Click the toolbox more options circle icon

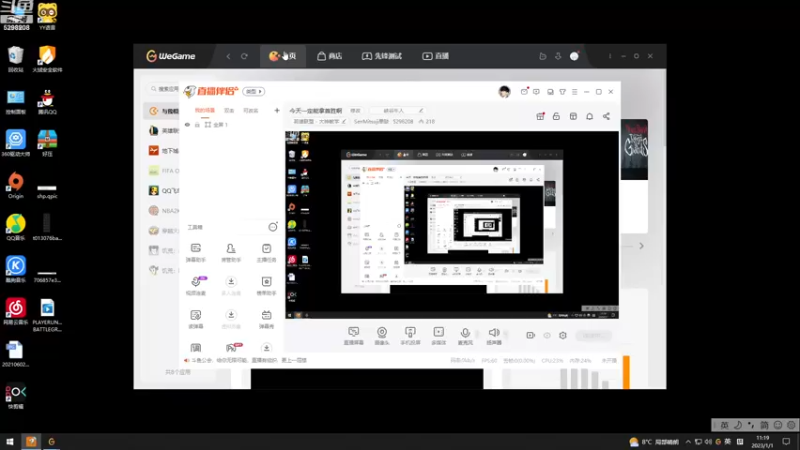coord(273,227)
